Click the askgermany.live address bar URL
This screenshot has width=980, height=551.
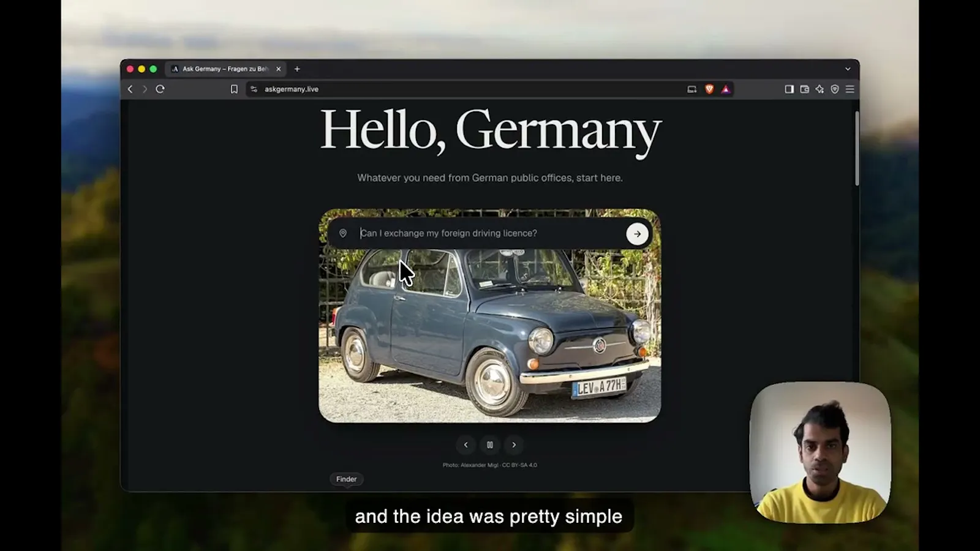(x=292, y=89)
